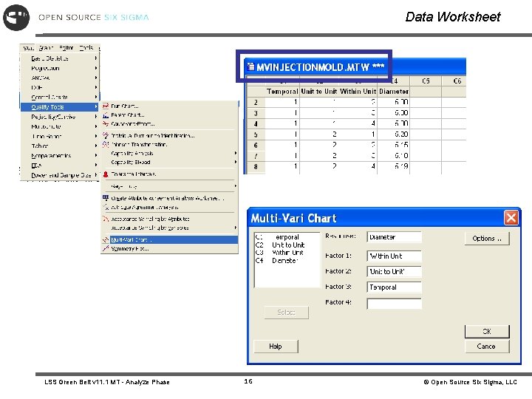Click the C5 column header

[x=426, y=81]
